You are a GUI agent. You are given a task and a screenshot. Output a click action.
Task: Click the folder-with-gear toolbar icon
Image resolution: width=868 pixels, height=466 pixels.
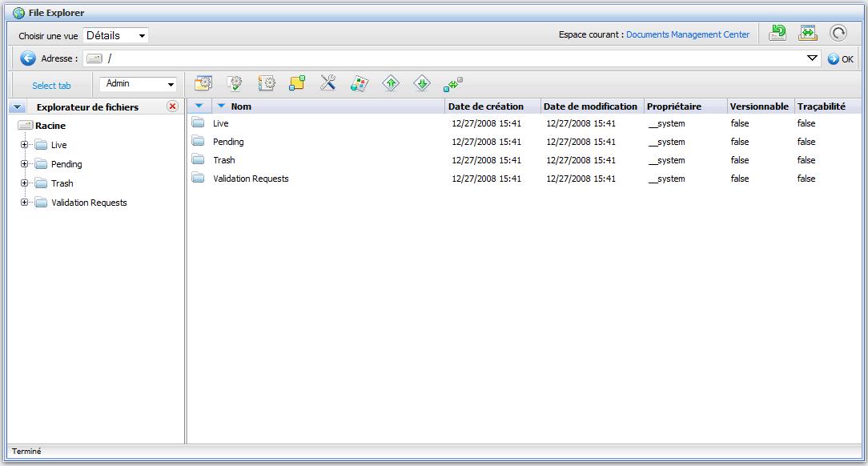[203, 83]
